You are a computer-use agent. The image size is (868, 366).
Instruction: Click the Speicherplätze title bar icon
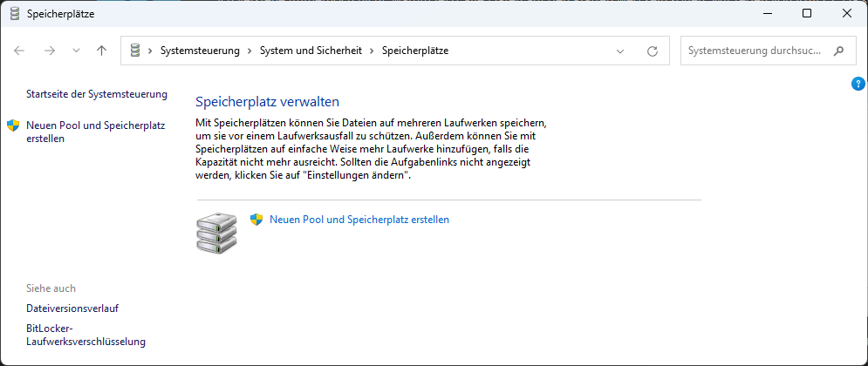click(14, 14)
